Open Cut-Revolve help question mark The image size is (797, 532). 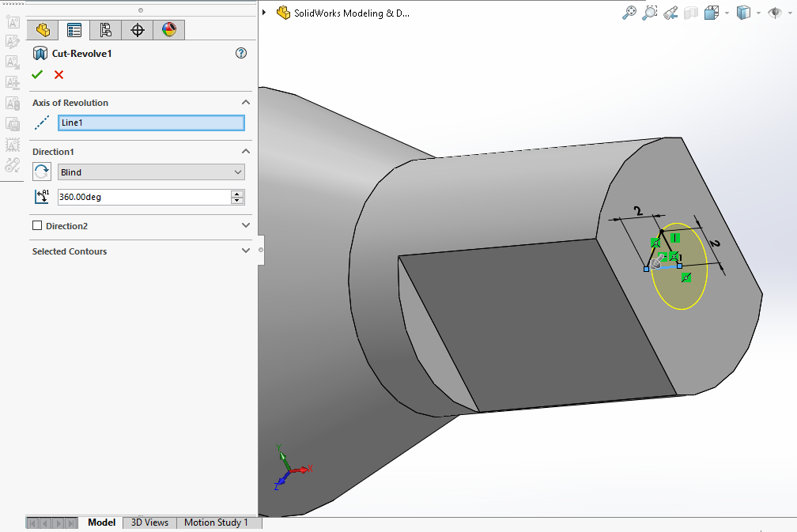coord(241,54)
